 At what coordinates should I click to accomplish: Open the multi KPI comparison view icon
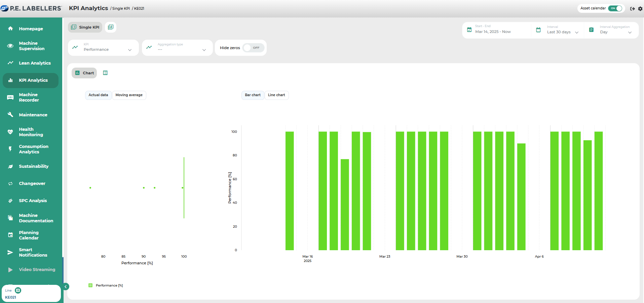coord(111,27)
